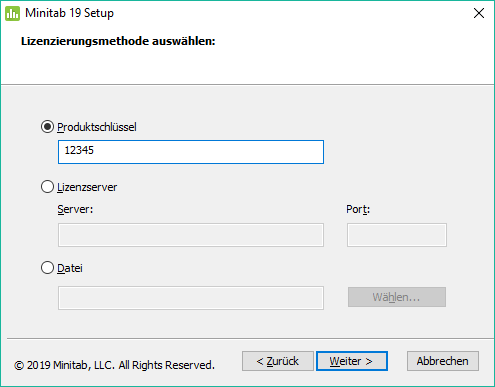Choose the Lizenzserver radio option

[47, 187]
